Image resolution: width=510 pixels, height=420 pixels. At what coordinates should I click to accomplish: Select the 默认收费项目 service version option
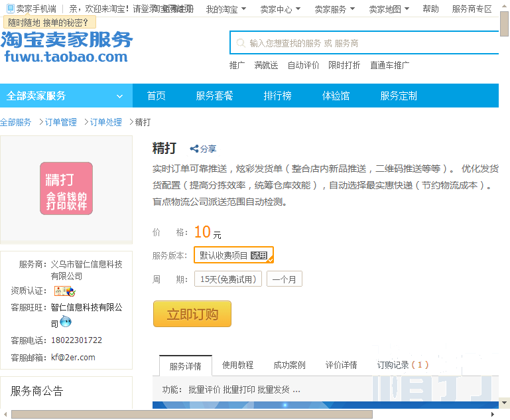[233, 255]
